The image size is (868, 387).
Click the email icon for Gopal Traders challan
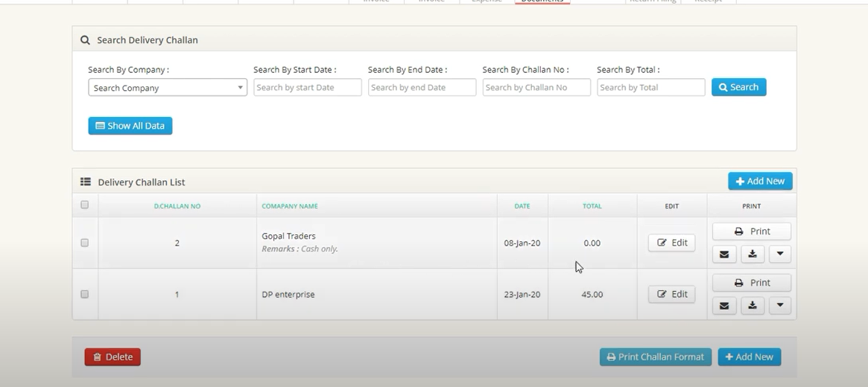(724, 255)
